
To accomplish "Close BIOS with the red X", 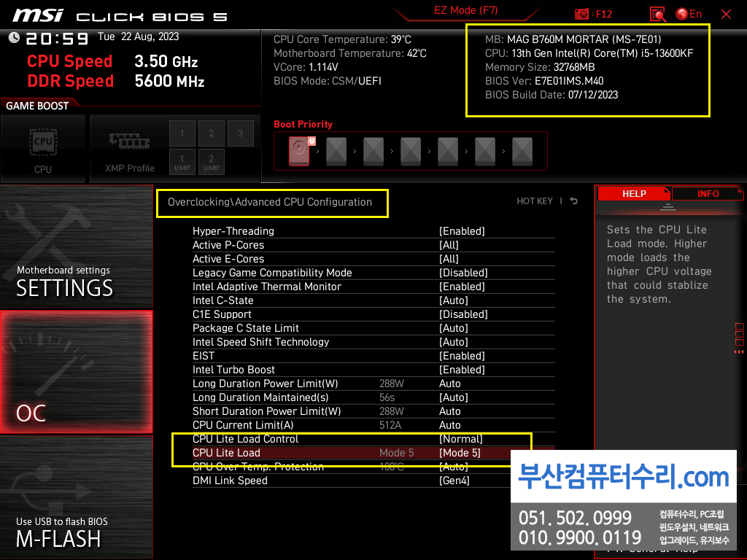I will pos(726,14).
